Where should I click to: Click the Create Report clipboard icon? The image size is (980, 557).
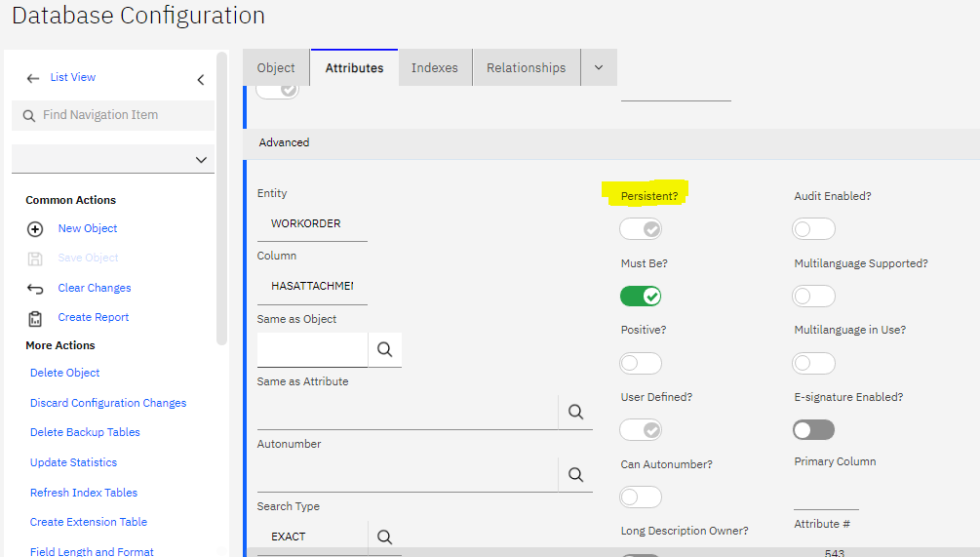[35, 318]
